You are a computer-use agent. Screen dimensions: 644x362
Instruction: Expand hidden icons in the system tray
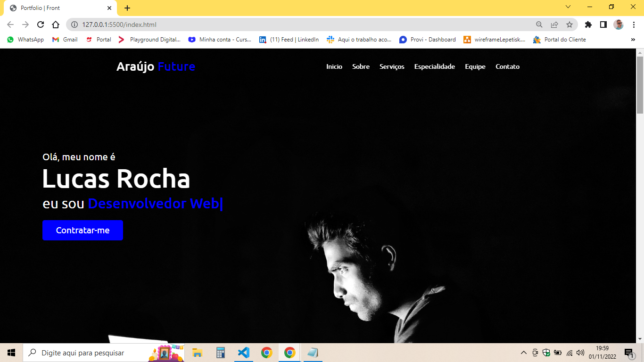pyautogui.click(x=523, y=352)
